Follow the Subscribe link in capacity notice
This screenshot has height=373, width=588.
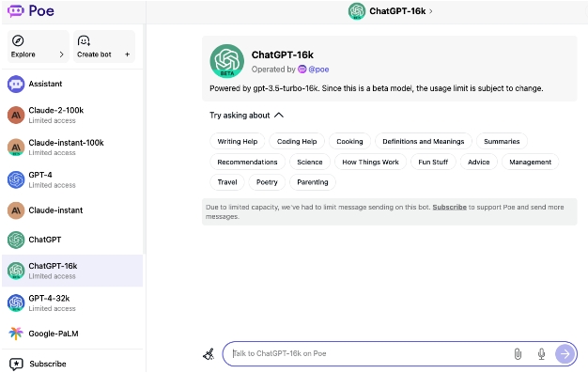point(449,207)
